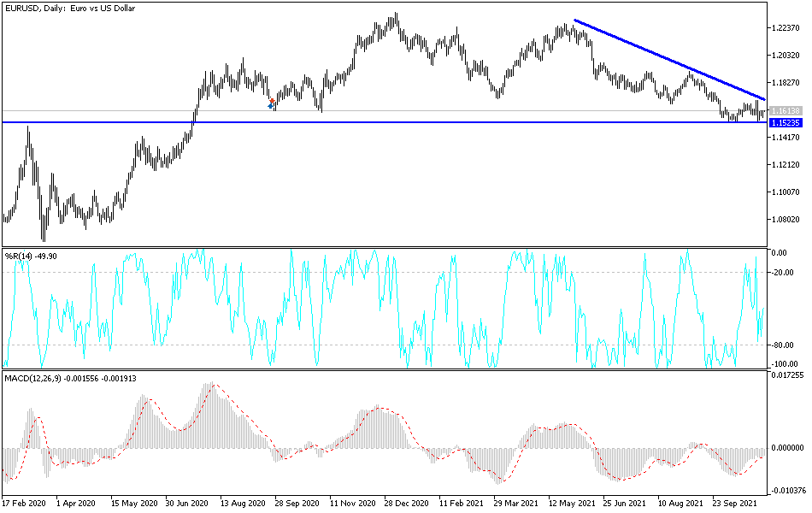Click the gray 1.16138 bid price label
Screen dimensions: 812x513
(786, 109)
